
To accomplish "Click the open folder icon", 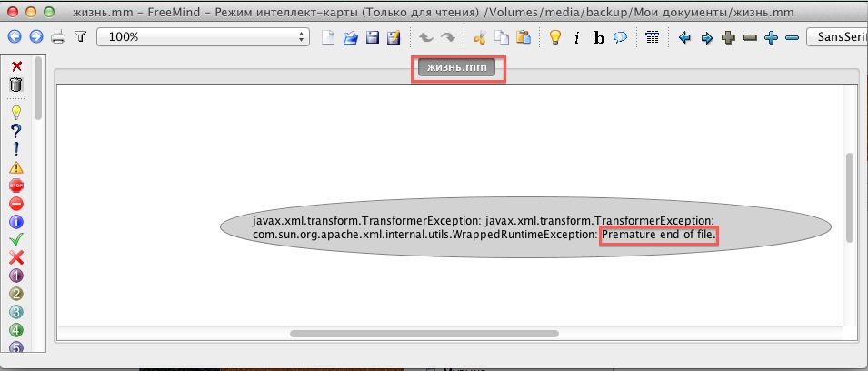I will pos(350,37).
